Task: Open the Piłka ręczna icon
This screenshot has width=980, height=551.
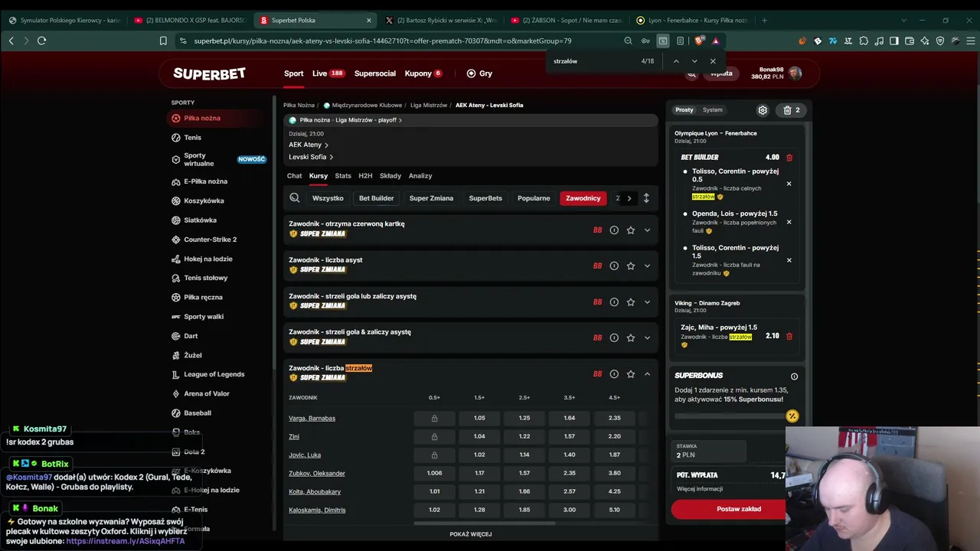Action: click(176, 297)
